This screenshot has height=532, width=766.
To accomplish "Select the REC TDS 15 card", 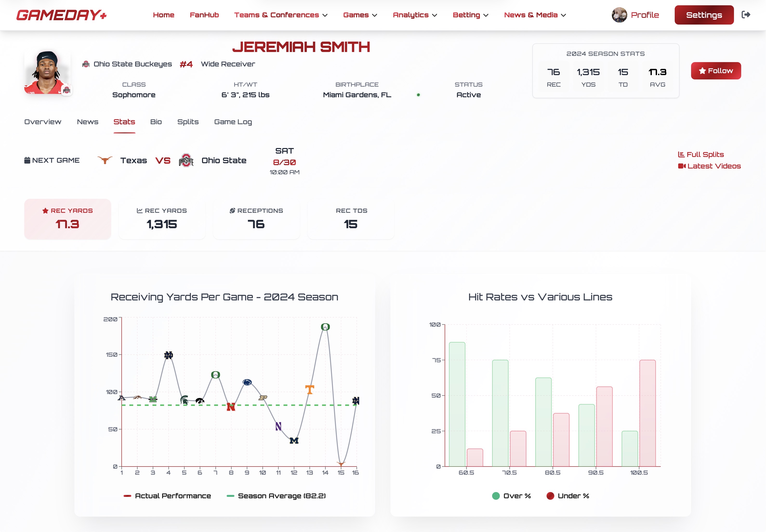I will pos(351,219).
